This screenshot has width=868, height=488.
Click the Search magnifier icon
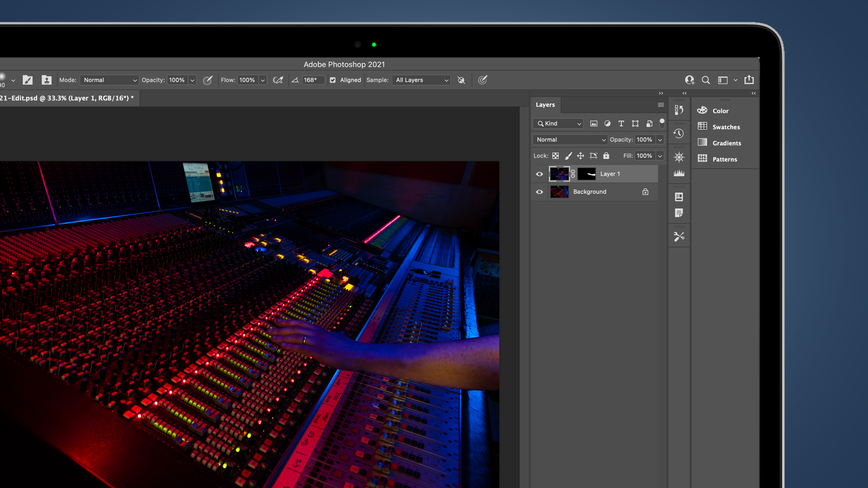(706, 80)
